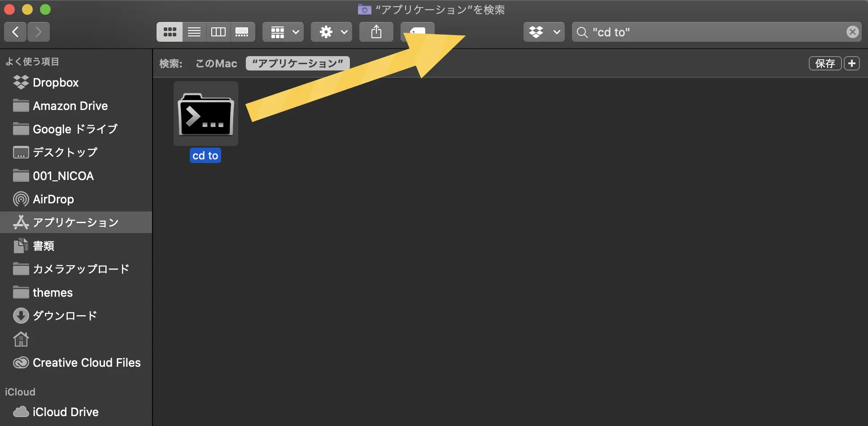Screen dimensions: 868x426
Task: Click the 保存 button
Action: [825, 63]
